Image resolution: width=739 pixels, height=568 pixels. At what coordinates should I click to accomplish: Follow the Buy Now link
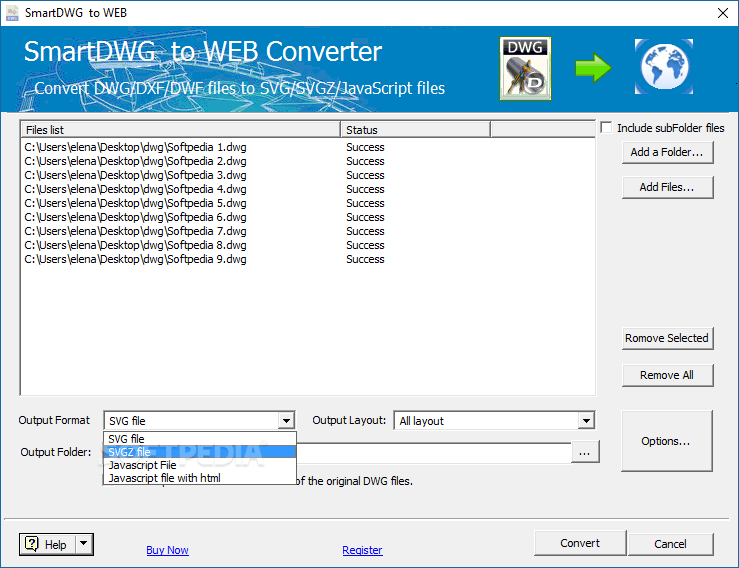pyautogui.click(x=167, y=550)
